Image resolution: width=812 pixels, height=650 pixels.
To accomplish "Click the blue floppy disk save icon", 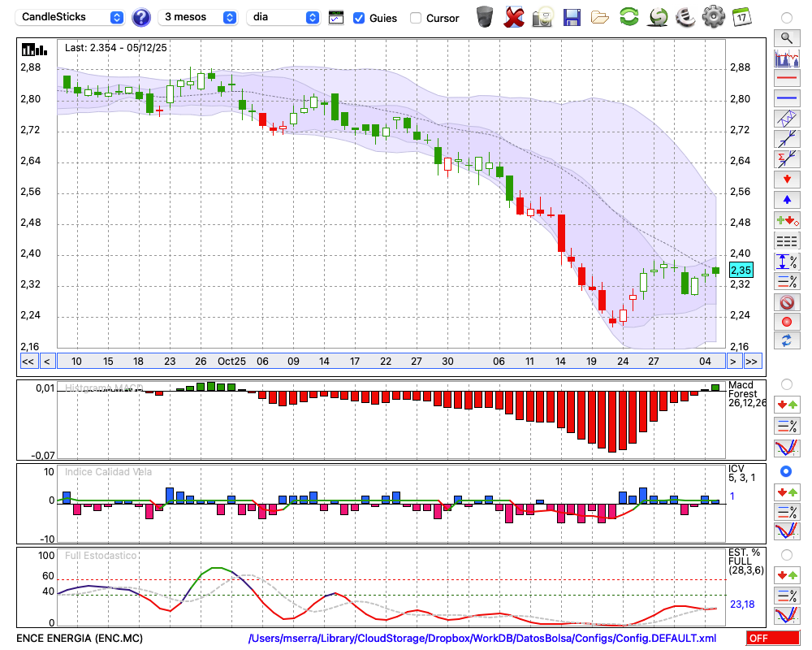I will click(572, 17).
